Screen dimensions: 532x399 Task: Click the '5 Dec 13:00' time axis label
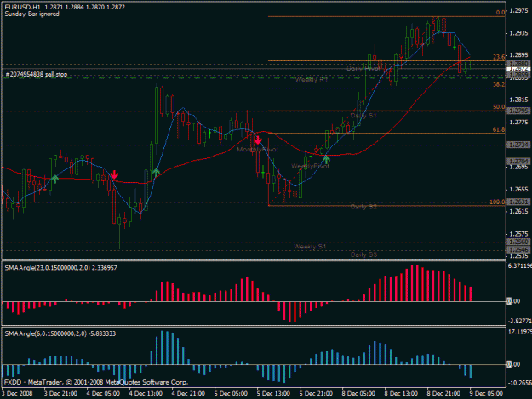[274, 394]
